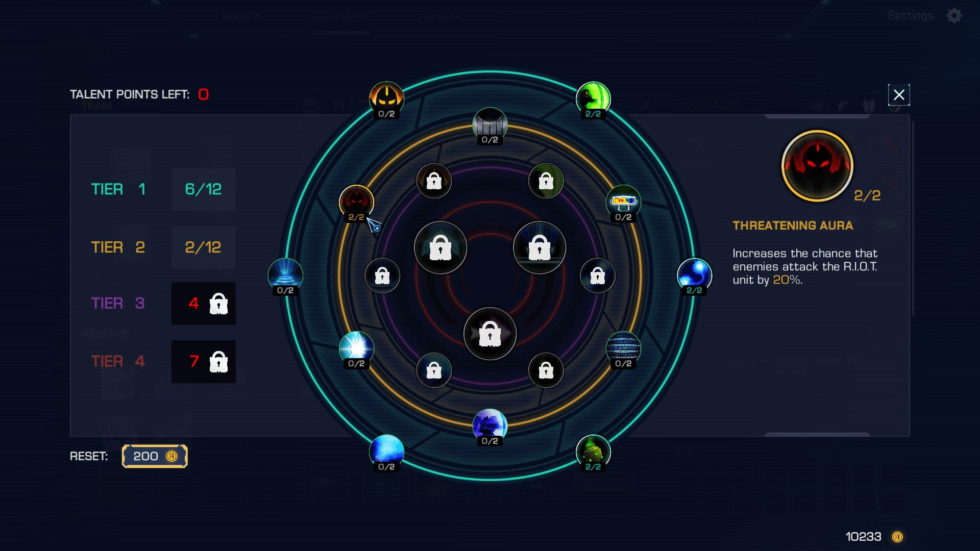Select the Tier 2 team talent tab
The height and width of the screenshot is (551, 980).
point(154,246)
